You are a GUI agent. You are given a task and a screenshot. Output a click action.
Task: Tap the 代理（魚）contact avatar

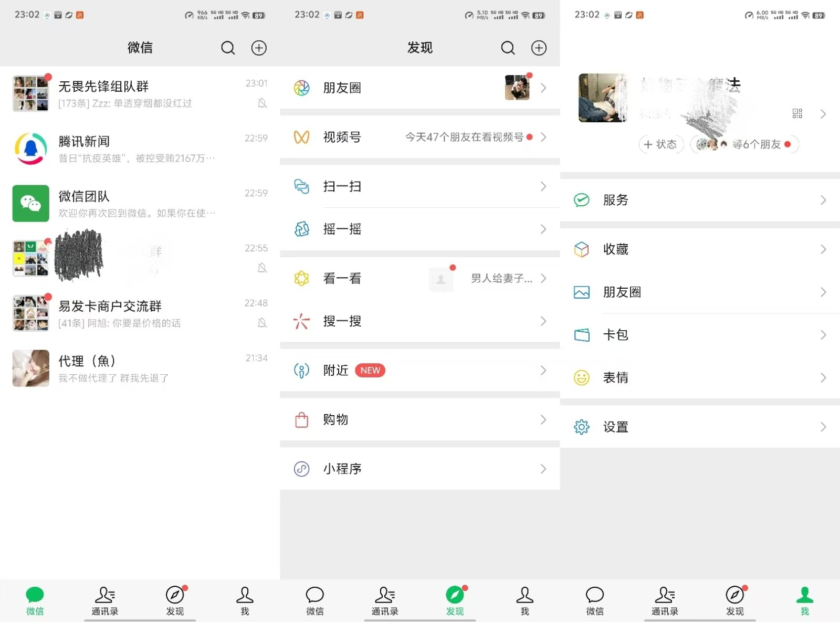click(30, 368)
